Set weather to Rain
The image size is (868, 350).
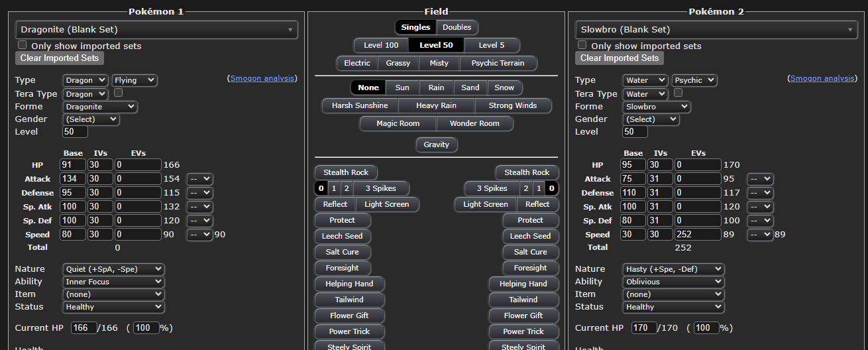pyautogui.click(x=436, y=87)
